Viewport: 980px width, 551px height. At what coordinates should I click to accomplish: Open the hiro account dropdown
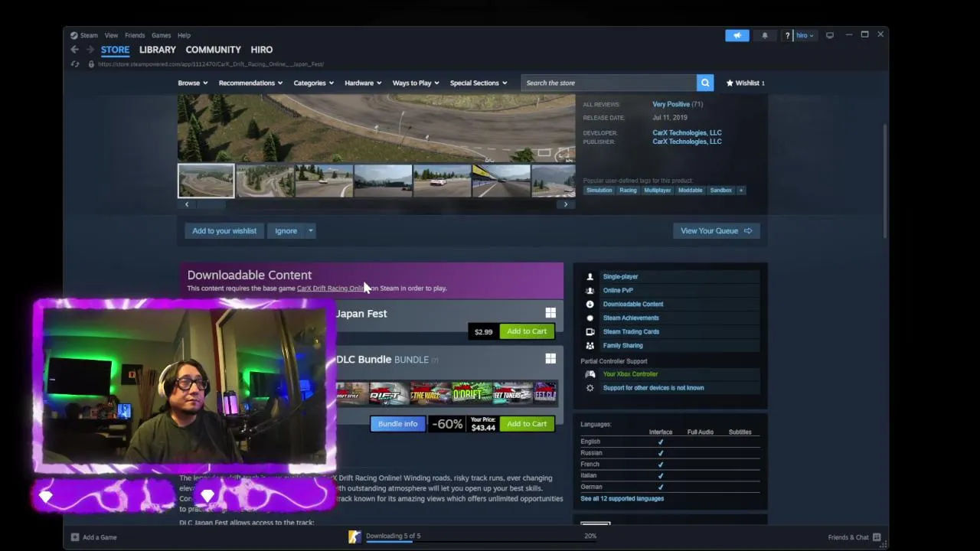(x=805, y=35)
